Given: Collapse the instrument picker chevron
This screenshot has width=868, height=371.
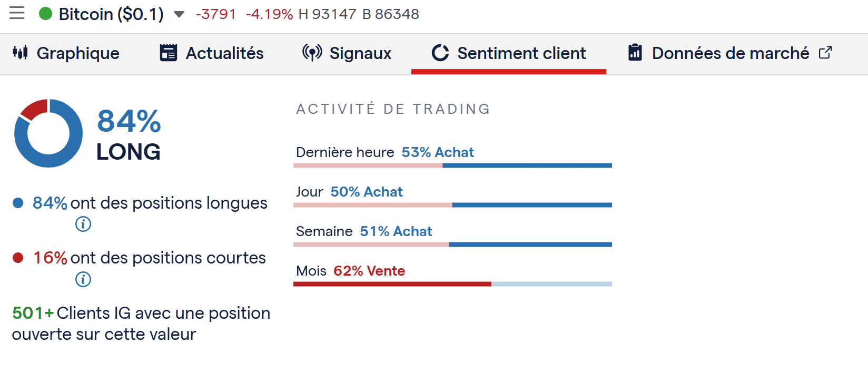Looking at the screenshot, I should (x=179, y=15).
